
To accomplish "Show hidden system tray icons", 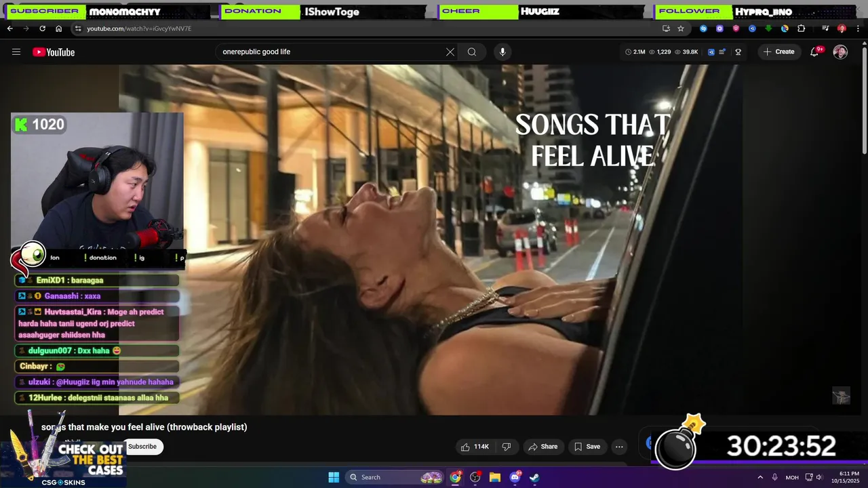I will click(x=760, y=477).
